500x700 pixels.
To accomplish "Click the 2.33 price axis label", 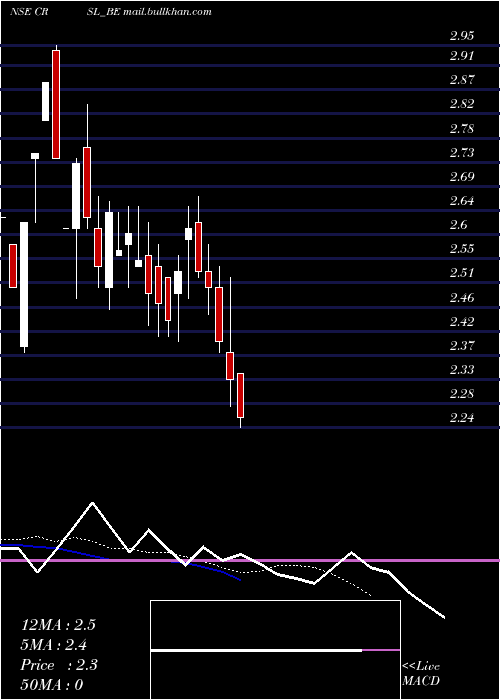I will (462, 370).
